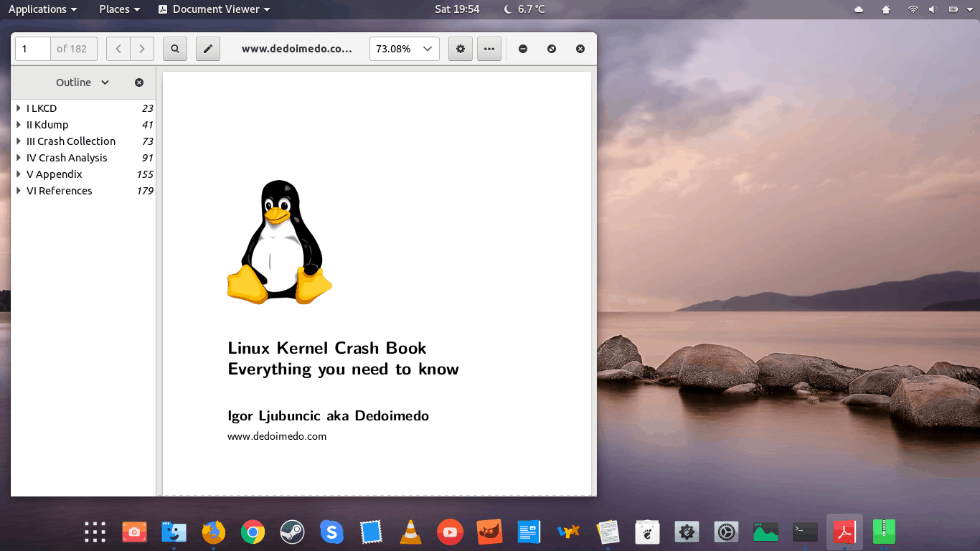This screenshot has width=980, height=551.
Task: Launch LyX from the dock
Action: (x=568, y=532)
